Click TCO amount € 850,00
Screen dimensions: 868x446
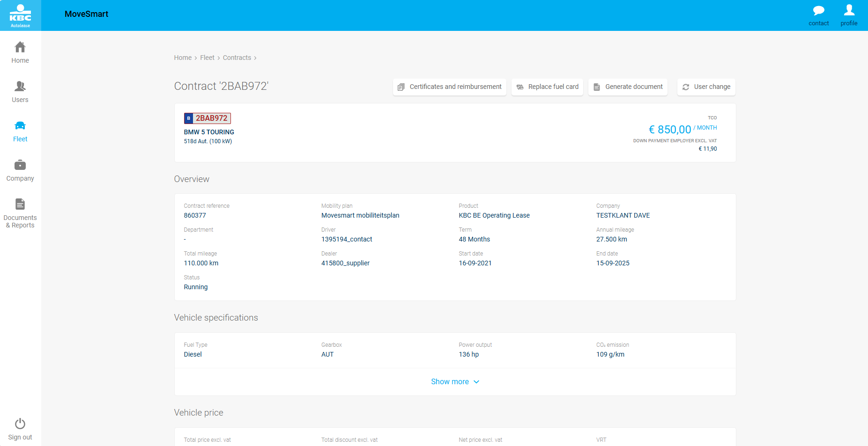[x=670, y=130]
